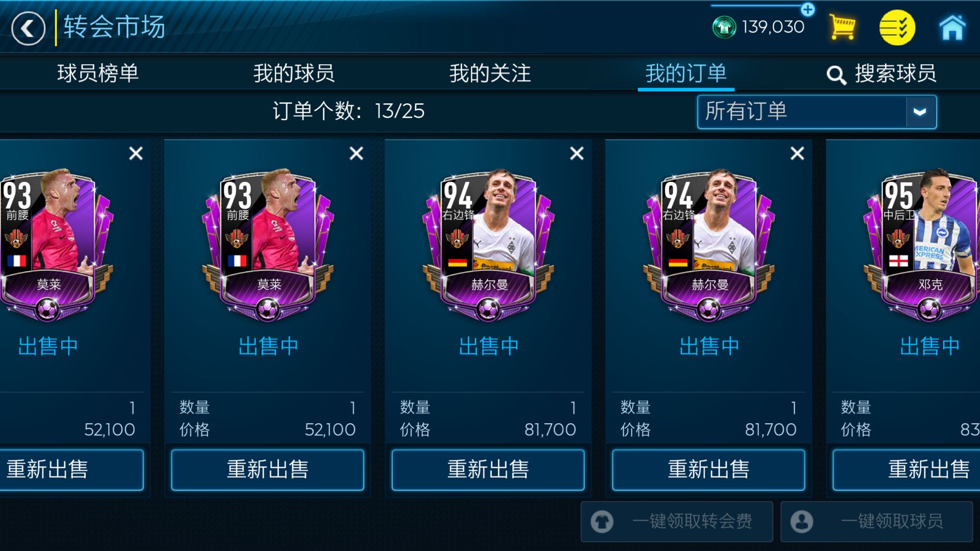
Task: Return to home via house icon
Action: 953,27
